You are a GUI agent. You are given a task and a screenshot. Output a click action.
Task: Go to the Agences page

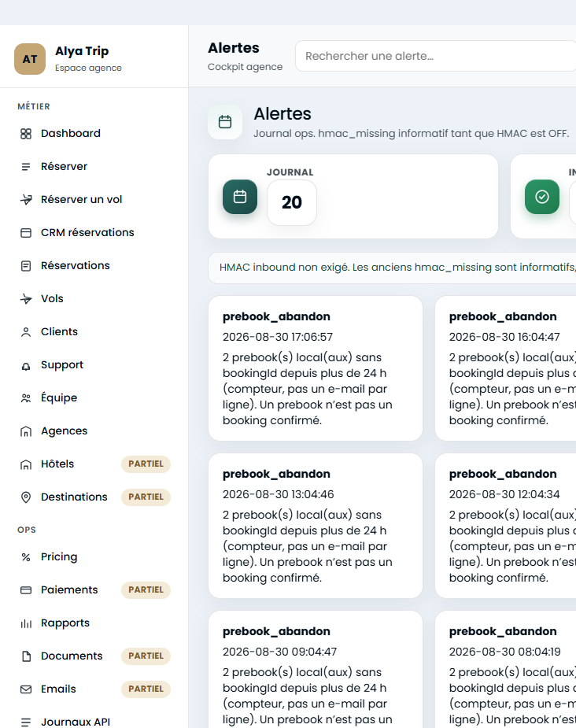point(94,431)
